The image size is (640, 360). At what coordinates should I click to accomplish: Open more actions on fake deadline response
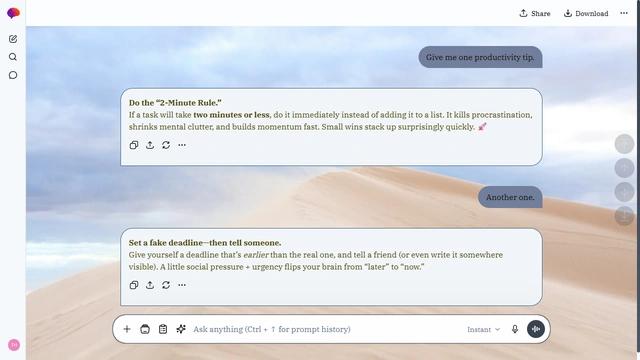pos(182,285)
